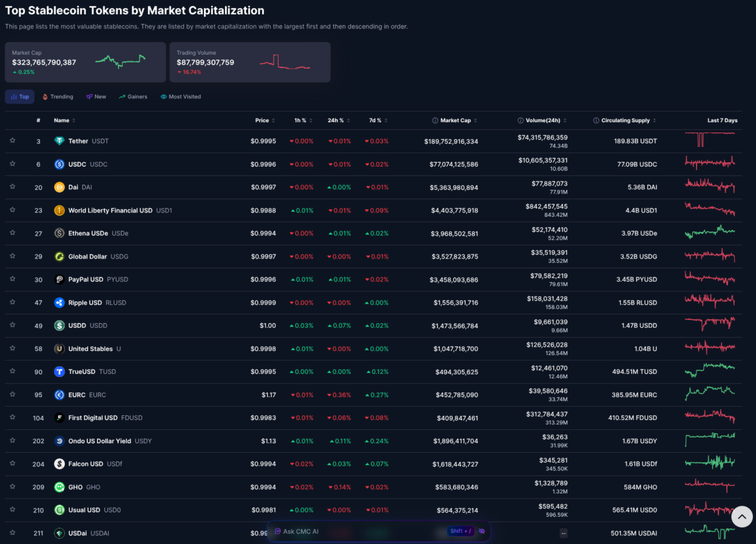Hide the Ask CMC AI bar with eye icon

click(x=482, y=531)
